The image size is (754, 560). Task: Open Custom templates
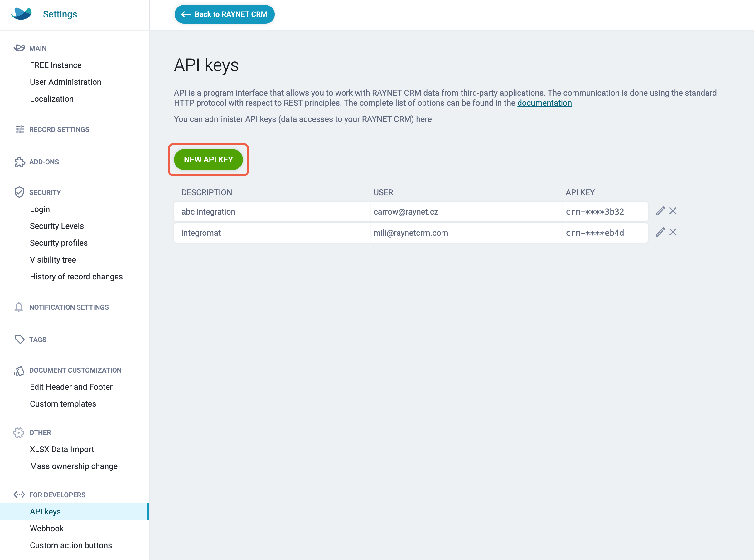63,404
